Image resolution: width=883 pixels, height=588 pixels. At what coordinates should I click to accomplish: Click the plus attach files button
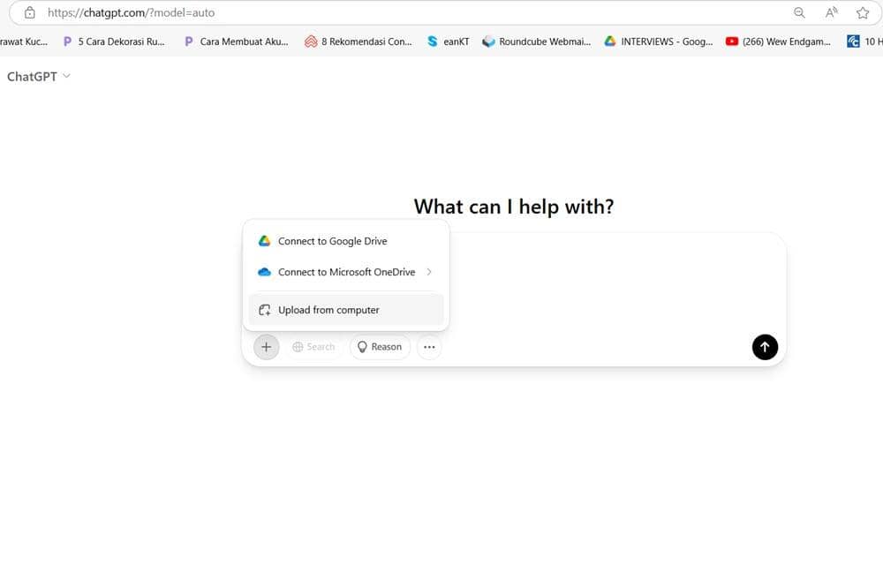coord(266,347)
